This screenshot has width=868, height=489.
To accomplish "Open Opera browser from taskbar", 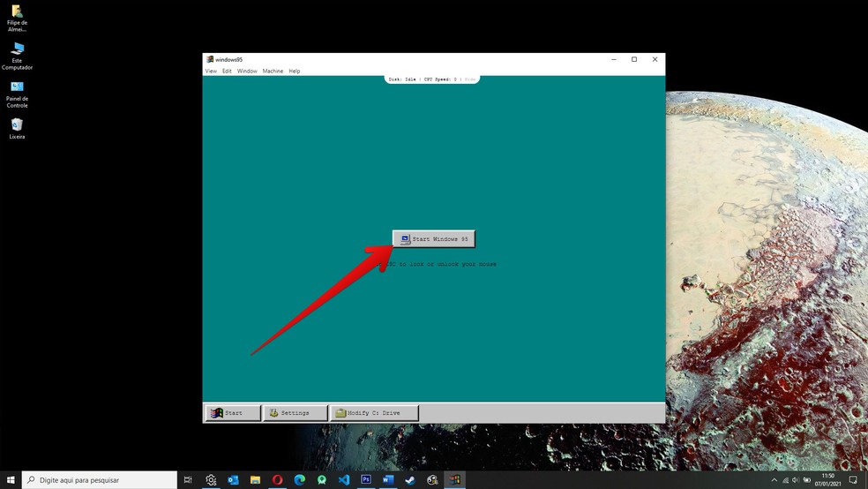I will click(x=277, y=479).
